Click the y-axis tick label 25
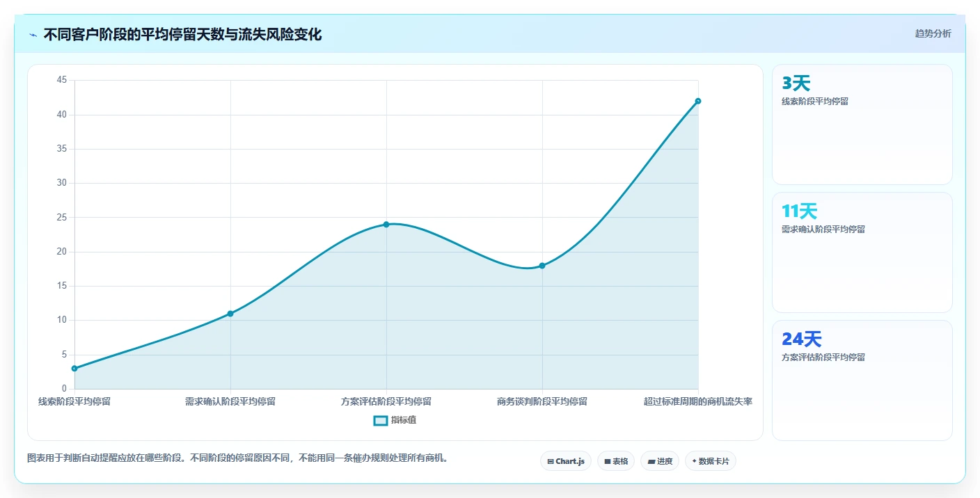This screenshot has height=498, width=980. 62,217
